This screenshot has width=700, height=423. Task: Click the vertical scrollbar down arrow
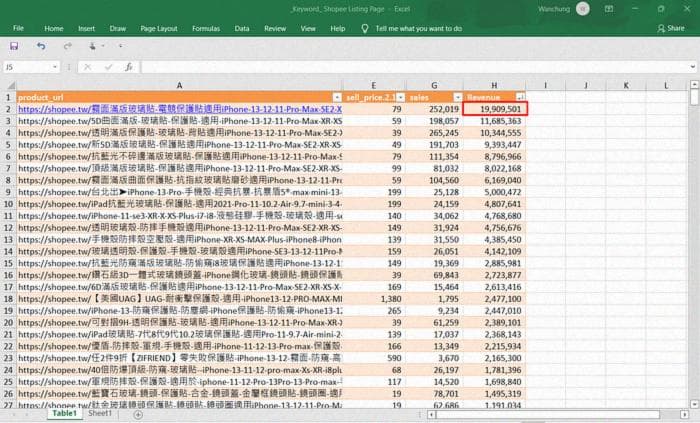[x=694, y=403]
